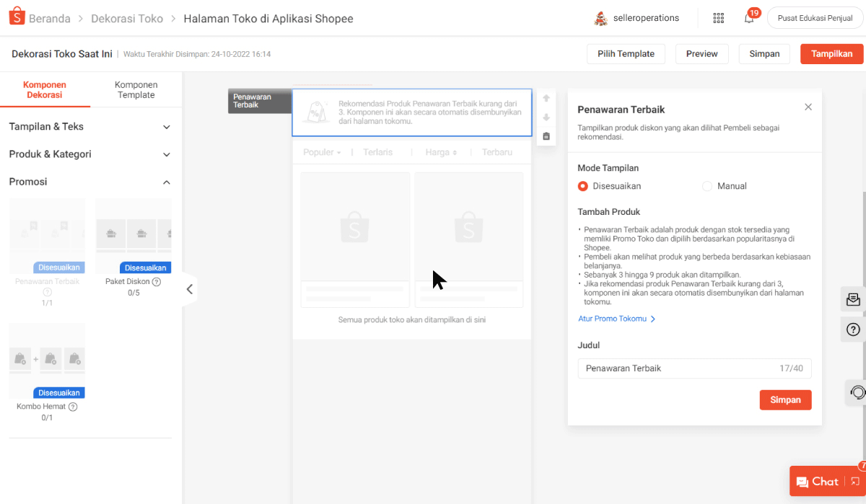Move component down with arrow icon
This screenshot has height=504, width=866.
tap(546, 117)
